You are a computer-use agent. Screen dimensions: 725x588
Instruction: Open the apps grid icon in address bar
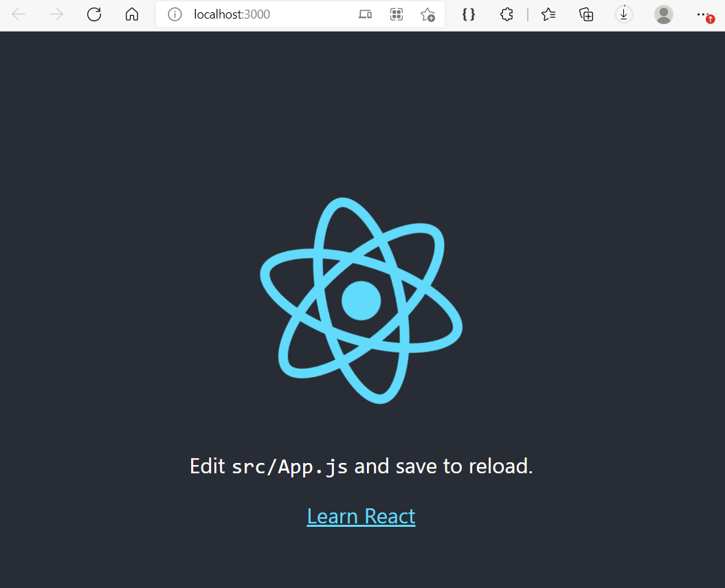pyautogui.click(x=397, y=14)
